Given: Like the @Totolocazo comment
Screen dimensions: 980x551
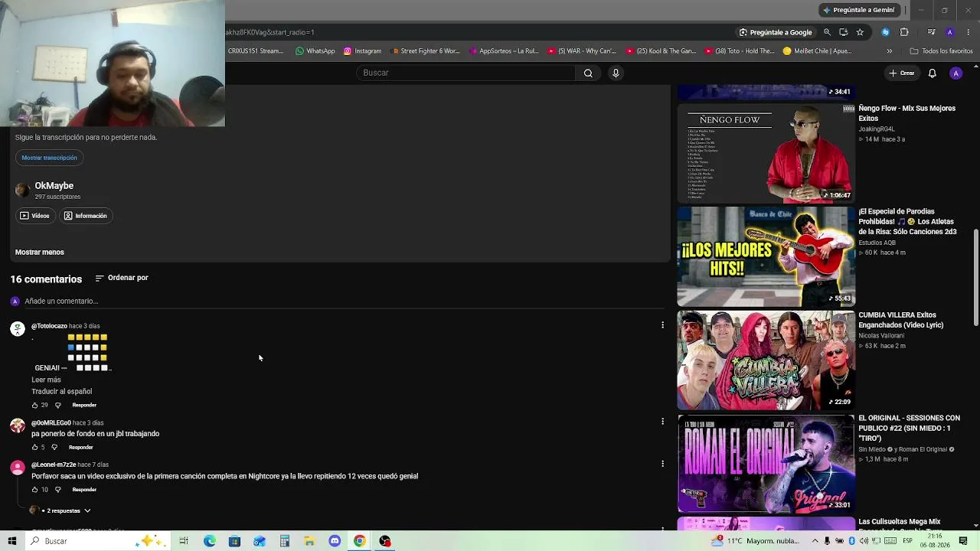Looking at the screenshot, I should click(x=34, y=405).
